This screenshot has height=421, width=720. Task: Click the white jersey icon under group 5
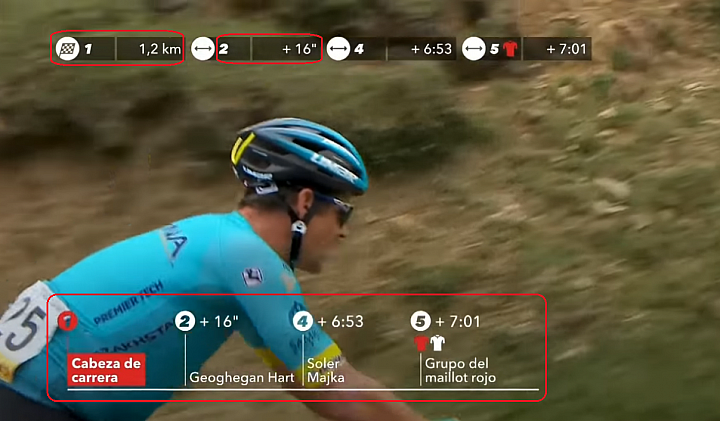pos(438,343)
